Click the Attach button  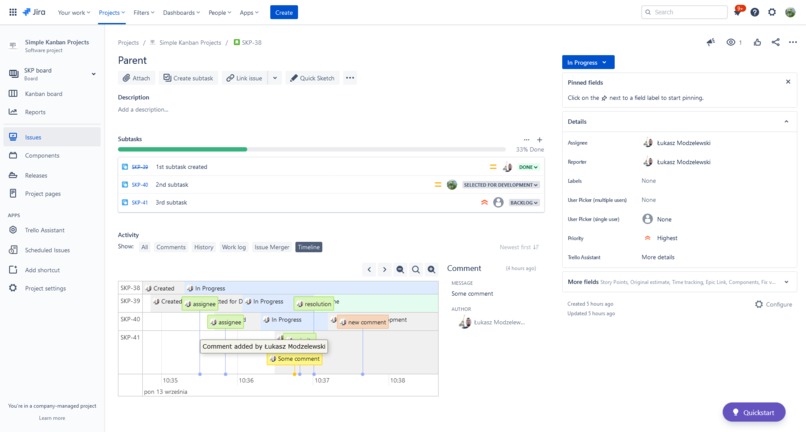pos(136,78)
